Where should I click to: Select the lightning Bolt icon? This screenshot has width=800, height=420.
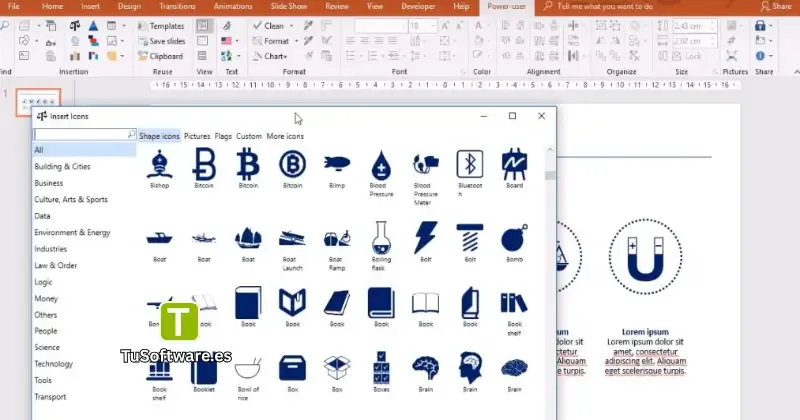tap(426, 237)
